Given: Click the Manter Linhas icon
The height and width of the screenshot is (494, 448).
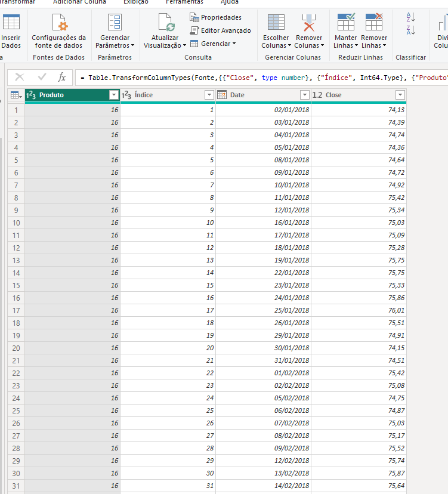Looking at the screenshot, I should pyautogui.click(x=346, y=21).
